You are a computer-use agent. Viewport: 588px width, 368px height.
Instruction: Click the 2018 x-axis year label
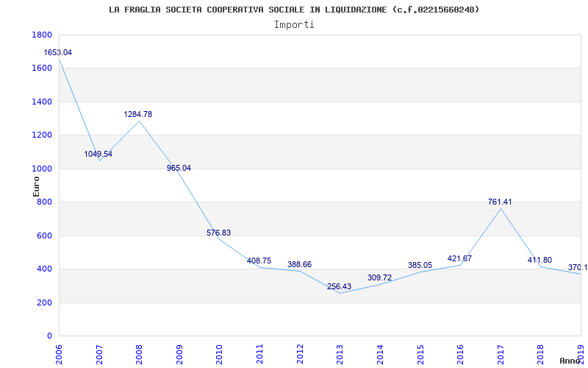point(540,355)
